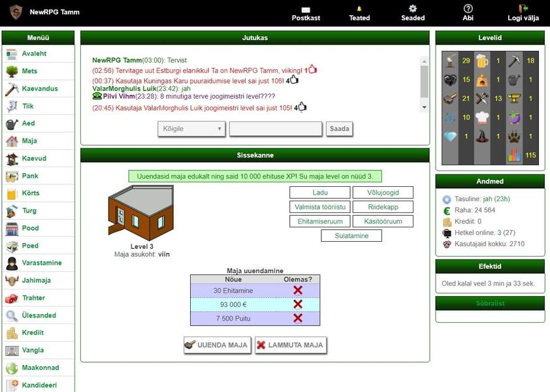
Task: Thumbs-up the Kuningas Karu level message
Action: click(x=293, y=80)
